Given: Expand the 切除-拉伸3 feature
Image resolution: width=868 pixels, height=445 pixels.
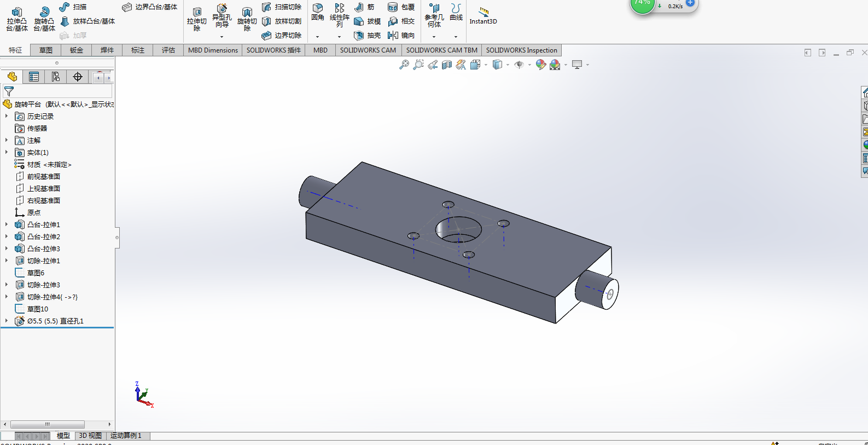Looking at the screenshot, I should 7,285.
